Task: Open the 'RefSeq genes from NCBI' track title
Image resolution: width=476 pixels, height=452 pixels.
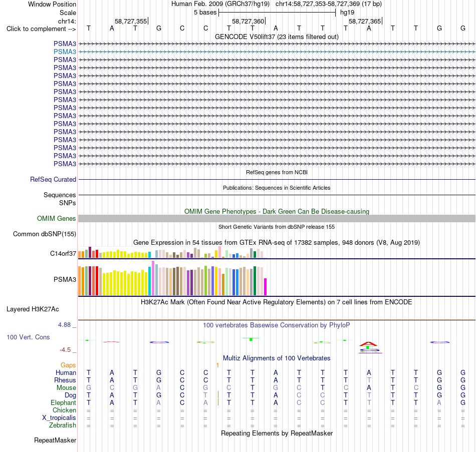Action: click(x=277, y=172)
